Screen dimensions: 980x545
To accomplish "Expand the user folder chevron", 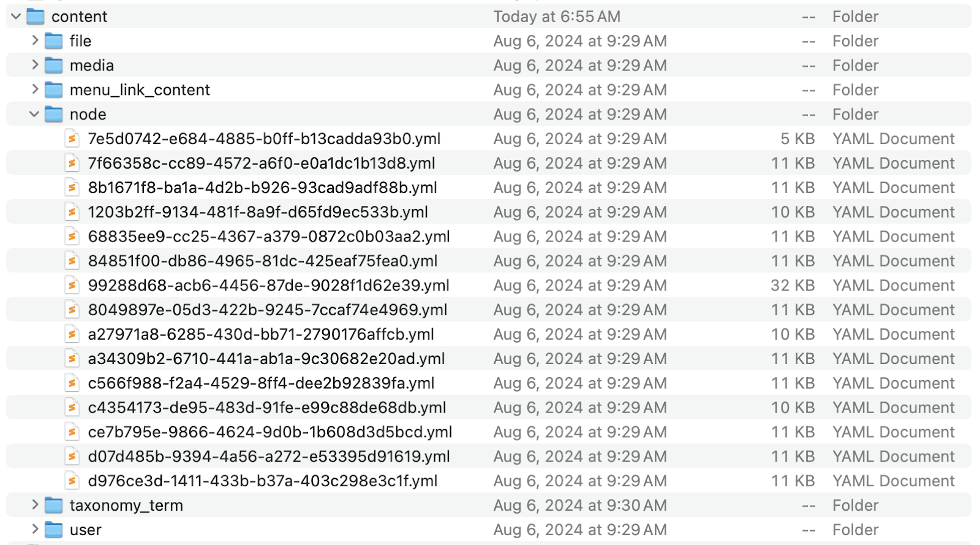I will coord(35,529).
